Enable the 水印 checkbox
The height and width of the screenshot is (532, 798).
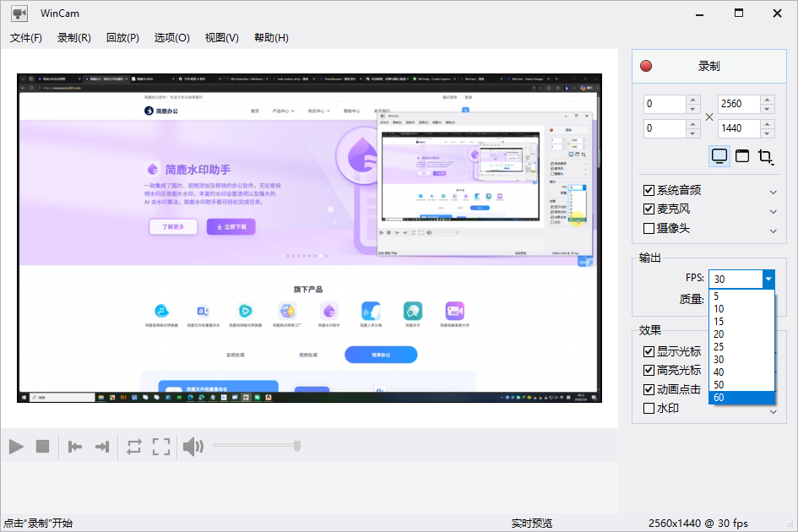(649, 409)
